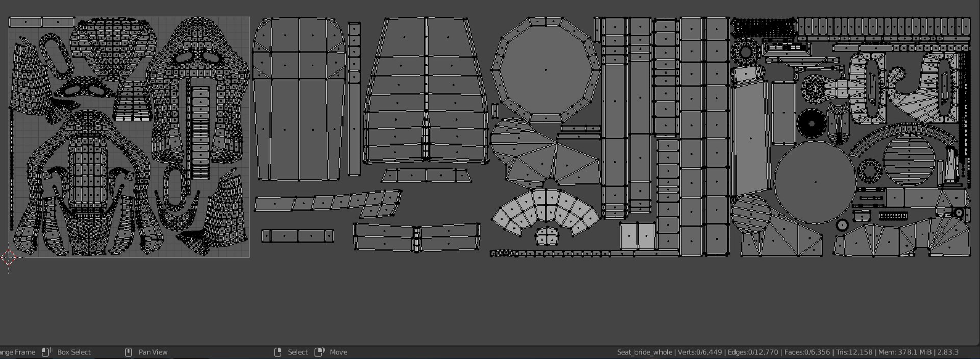Click the mouse icon beside Box Select

tap(47, 352)
